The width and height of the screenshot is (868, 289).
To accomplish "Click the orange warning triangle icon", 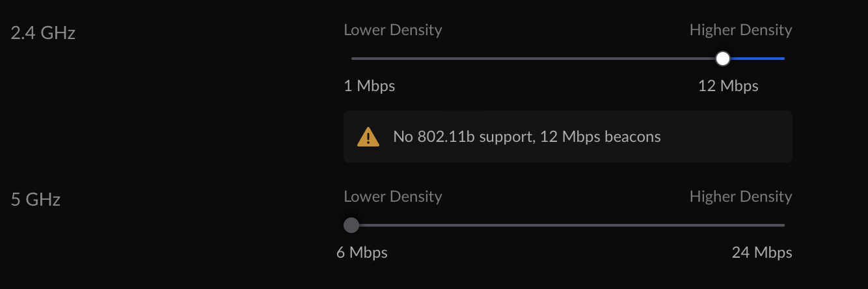I will click(x=368, y=137).
